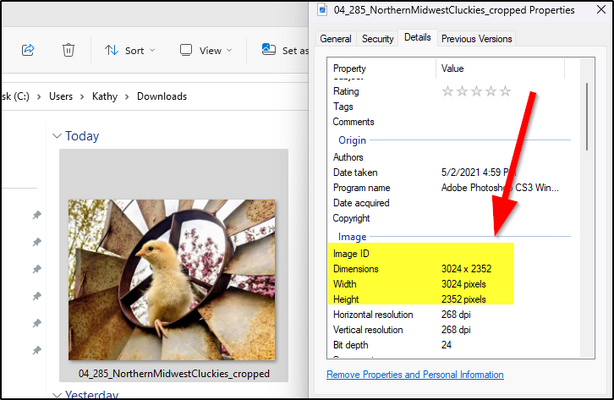Image resolution: width=614 pixels, height=400 pixels.
Task: Click the file icon in Properties title bar
Action: coord(323,9)
